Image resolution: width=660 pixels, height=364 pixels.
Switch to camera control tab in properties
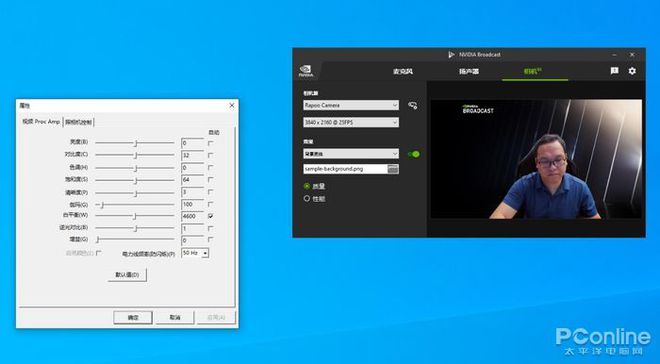pos(79,122)
